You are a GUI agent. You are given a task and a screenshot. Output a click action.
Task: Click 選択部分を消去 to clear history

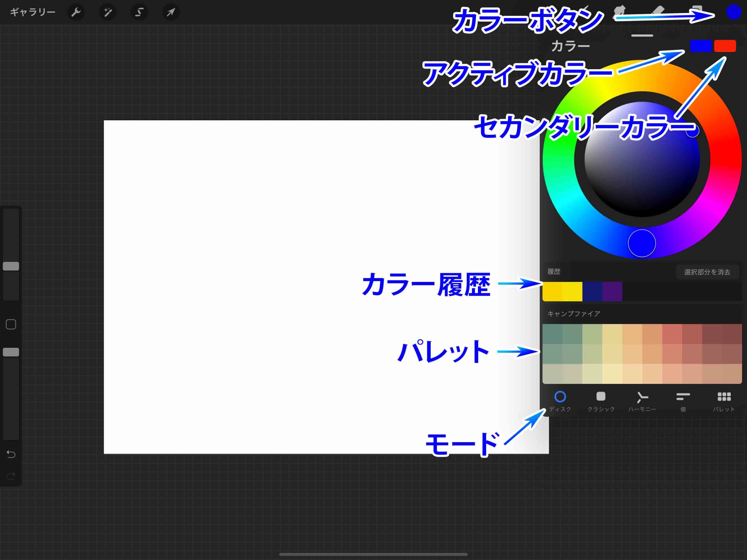707,272
